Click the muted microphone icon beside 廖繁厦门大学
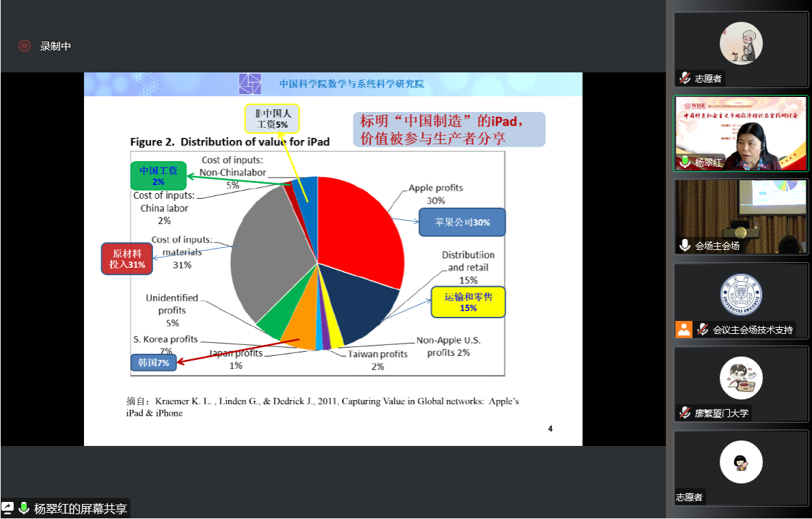Viewport: 812px width, 519px height. [685, 412]
